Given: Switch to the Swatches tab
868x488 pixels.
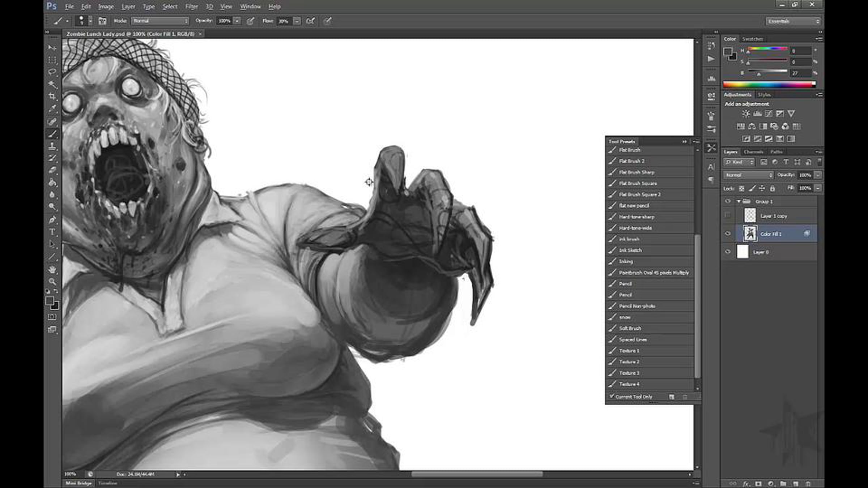Looking at the screenshot, I should [752, 39].
